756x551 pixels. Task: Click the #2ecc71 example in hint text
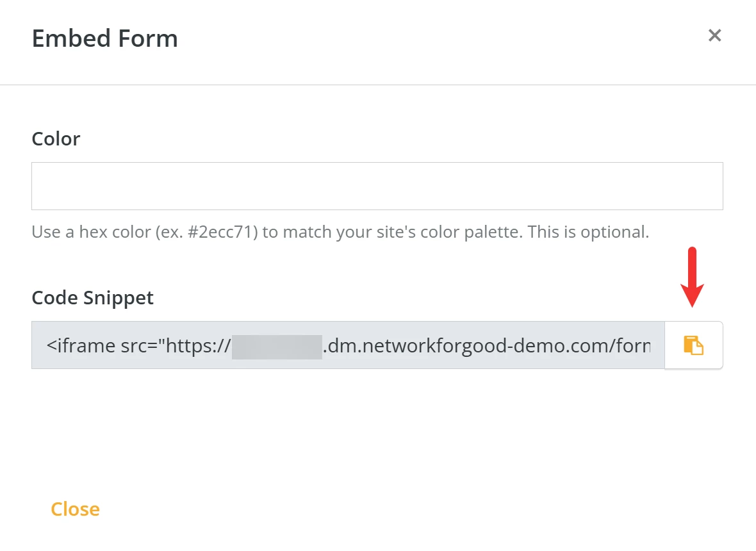(221, 231)
